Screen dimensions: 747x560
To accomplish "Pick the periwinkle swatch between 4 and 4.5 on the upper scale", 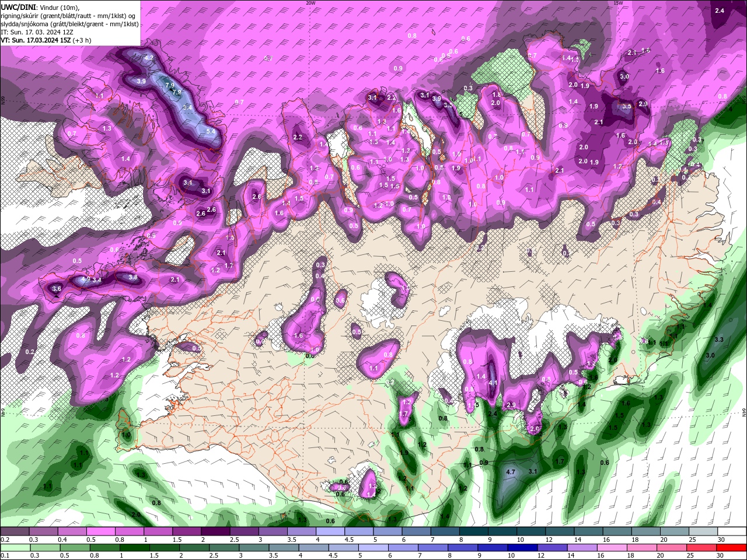I will click(x=330, y=531).
